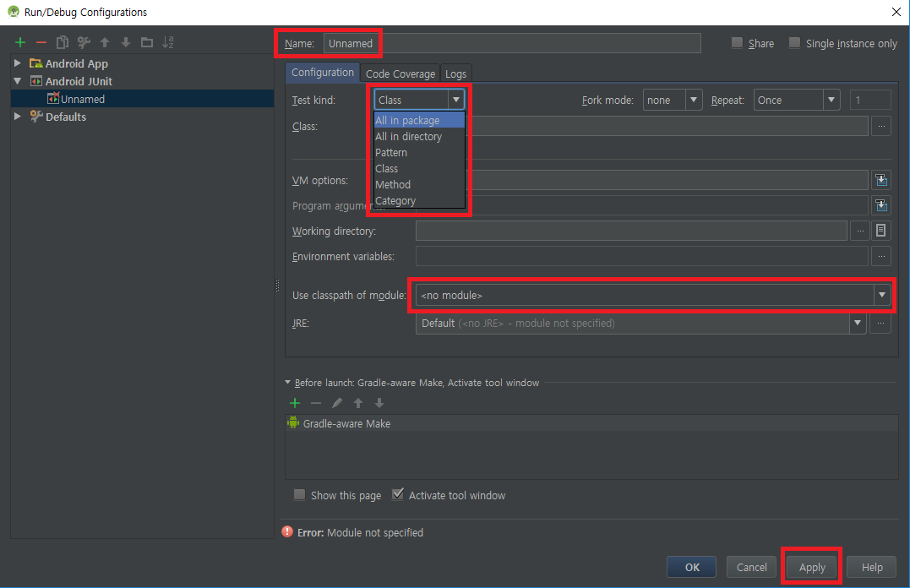Choose Method test kind

[x=419, y=184]
